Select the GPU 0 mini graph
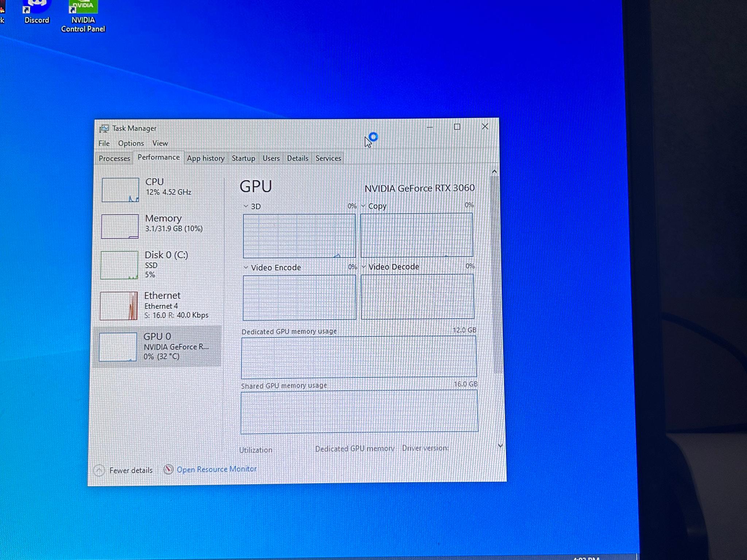 [118, 347]
